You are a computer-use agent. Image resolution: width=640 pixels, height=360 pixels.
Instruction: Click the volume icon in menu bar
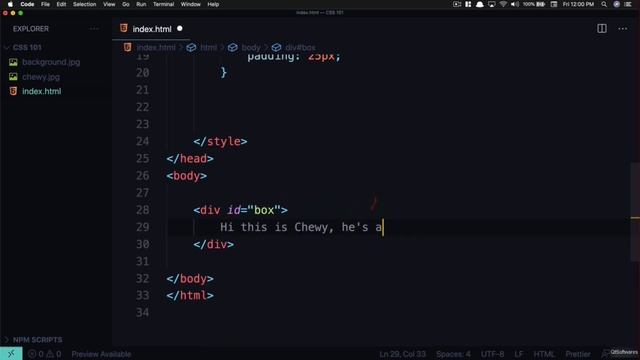coord(515,4)
